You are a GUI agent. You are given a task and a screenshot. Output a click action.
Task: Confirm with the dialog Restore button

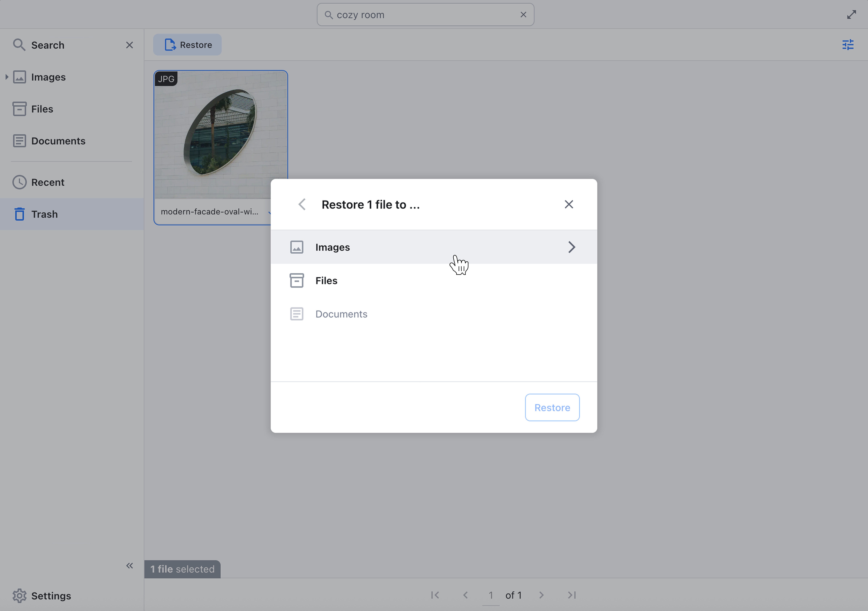(552, 407)
